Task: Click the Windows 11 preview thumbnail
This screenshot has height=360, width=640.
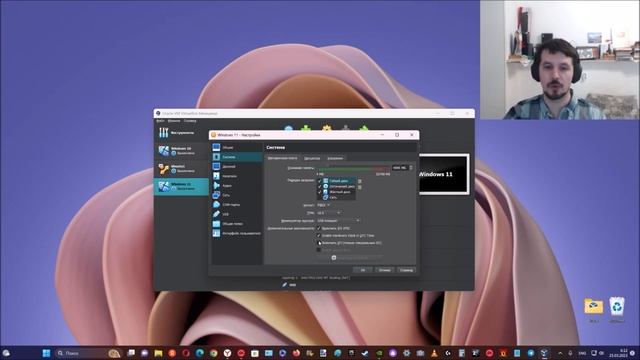Action: point(444,174)
